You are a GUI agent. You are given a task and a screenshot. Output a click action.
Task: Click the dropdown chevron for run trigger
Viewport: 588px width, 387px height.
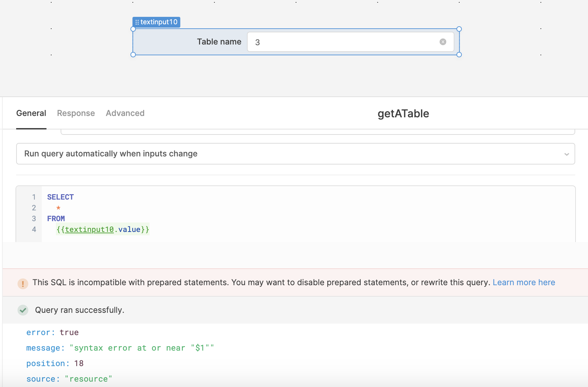coord(566,154)
